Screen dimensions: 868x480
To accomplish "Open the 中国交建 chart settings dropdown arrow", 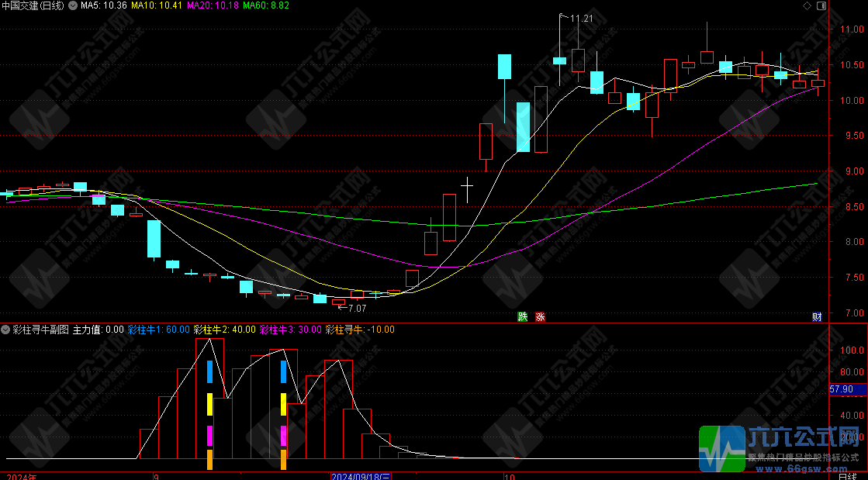I will click(73, 6).
